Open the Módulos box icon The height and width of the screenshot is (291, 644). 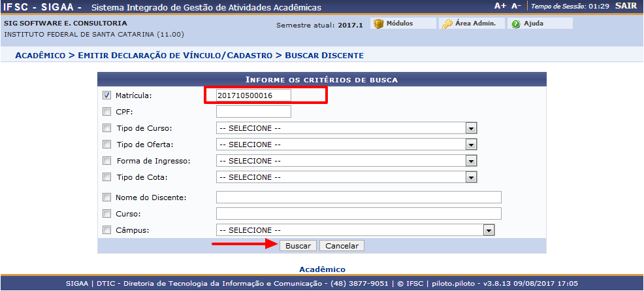378,24
